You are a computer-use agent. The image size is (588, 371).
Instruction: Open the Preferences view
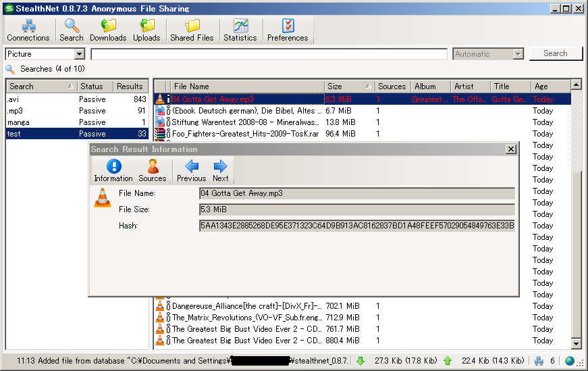288,30
